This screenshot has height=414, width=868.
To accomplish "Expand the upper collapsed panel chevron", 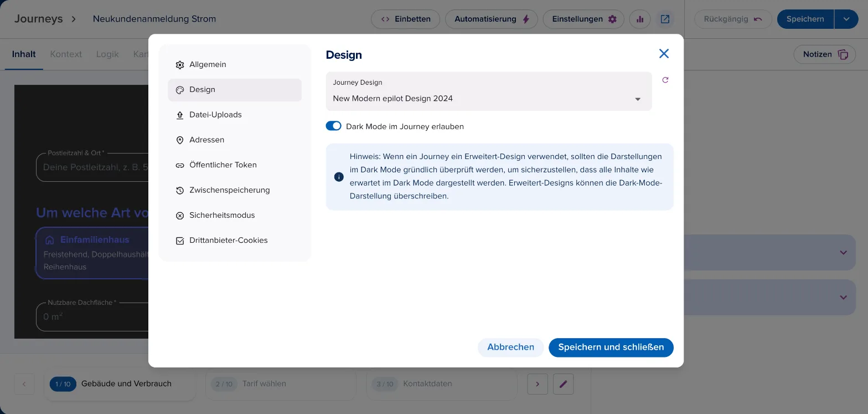I will coord(843,253).
